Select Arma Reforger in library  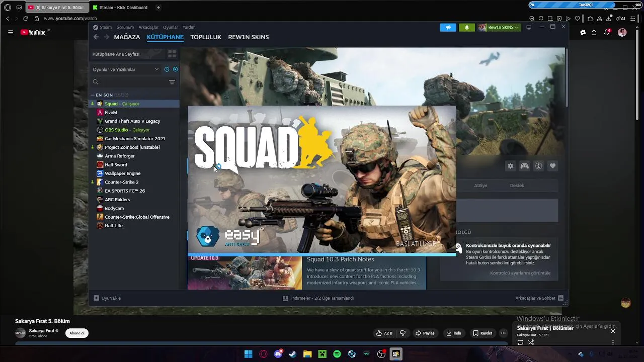[x=134, y=156]
